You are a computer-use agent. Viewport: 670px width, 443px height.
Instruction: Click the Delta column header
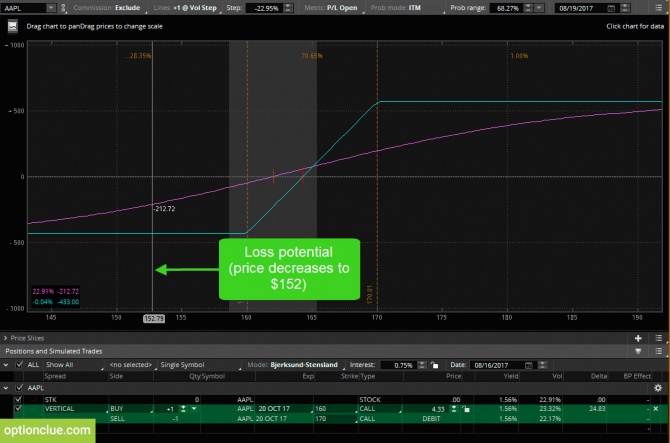tap(599, 376)
